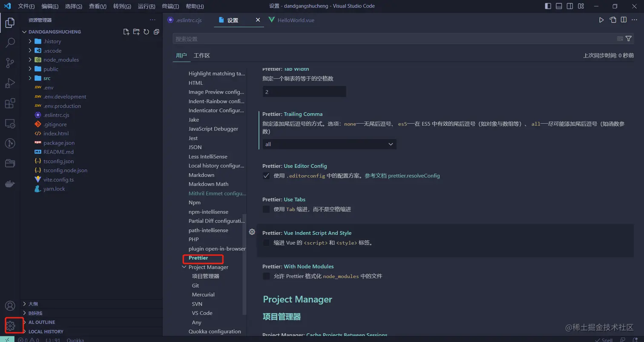Toggle panel layout icon in title bar
Image resolution: width=644 pixels, height=342 pixels.
558,6
